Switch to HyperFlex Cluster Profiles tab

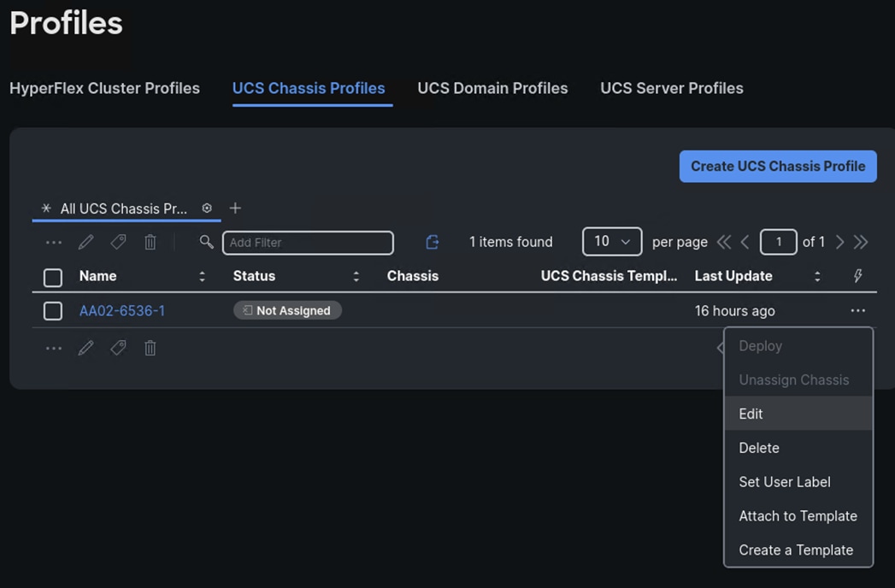pyautogui.click(x=104, y=88)
